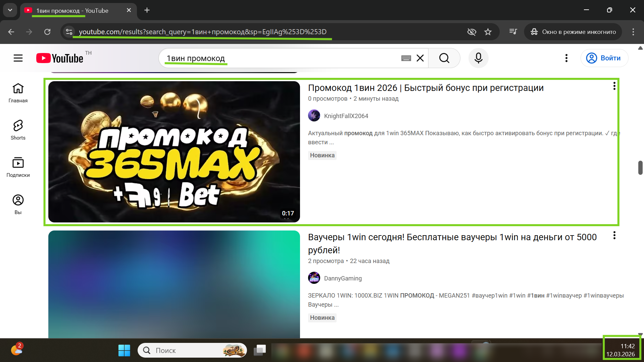Open the blurred Ваучеры 1win video thumbnail
Screen dimensions: 644x362
click(174, 284)
